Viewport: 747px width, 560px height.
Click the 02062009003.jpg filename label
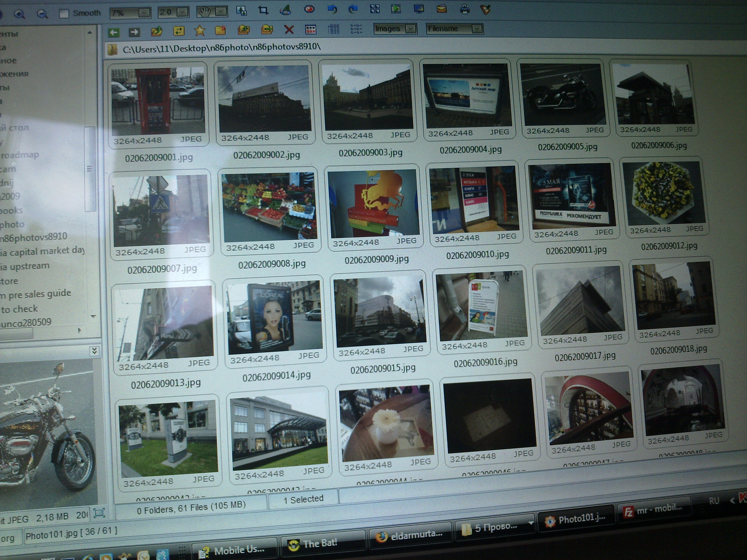pos(371,153)
